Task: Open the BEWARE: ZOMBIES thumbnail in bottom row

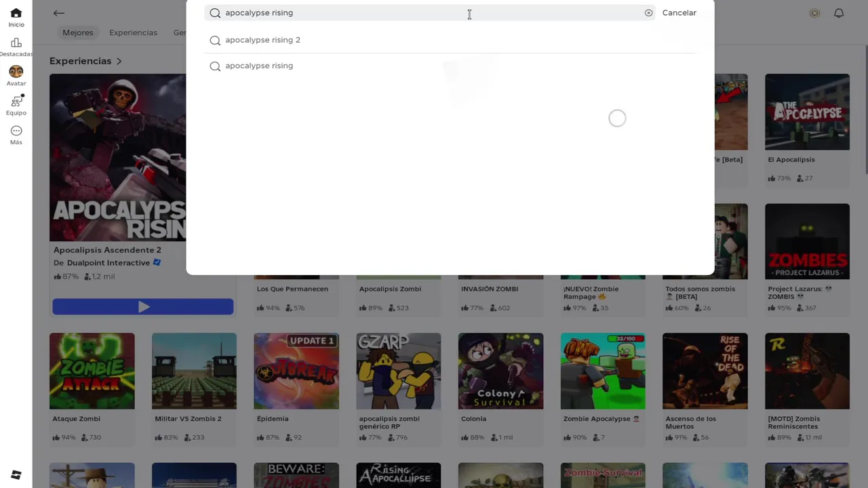Action: click(296, 475)
